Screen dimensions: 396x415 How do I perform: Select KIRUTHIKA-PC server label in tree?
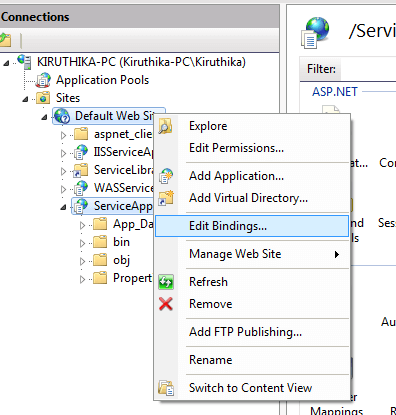141,62
